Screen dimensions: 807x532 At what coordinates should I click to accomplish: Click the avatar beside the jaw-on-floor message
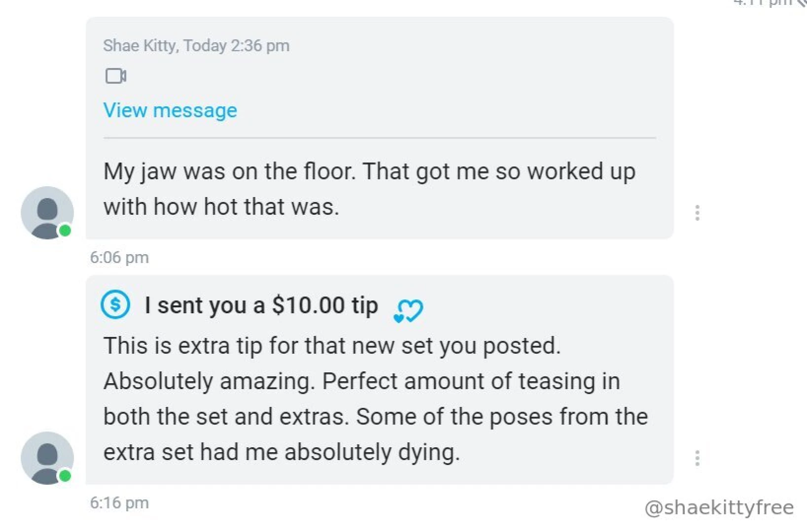click(x=47, y=212)
